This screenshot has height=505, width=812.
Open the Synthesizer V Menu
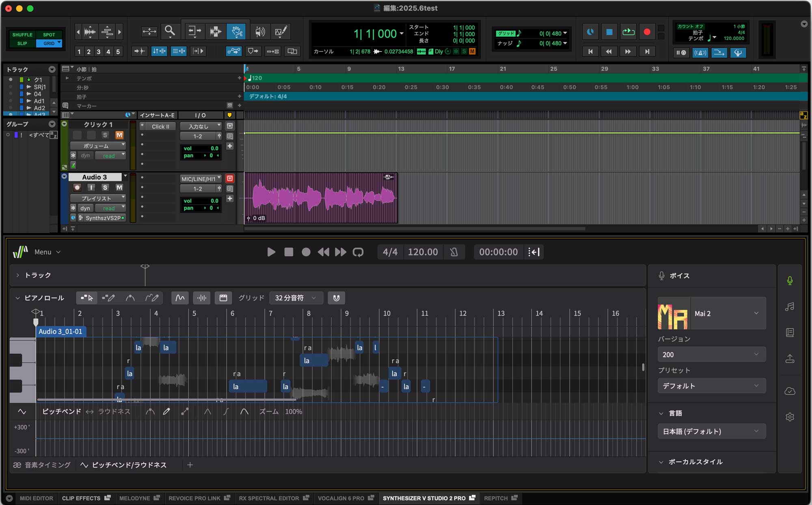(x=48, y=252)
